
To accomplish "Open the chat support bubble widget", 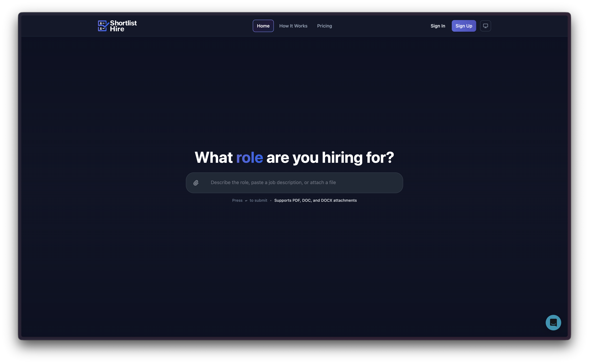I will tap(553, 322).
